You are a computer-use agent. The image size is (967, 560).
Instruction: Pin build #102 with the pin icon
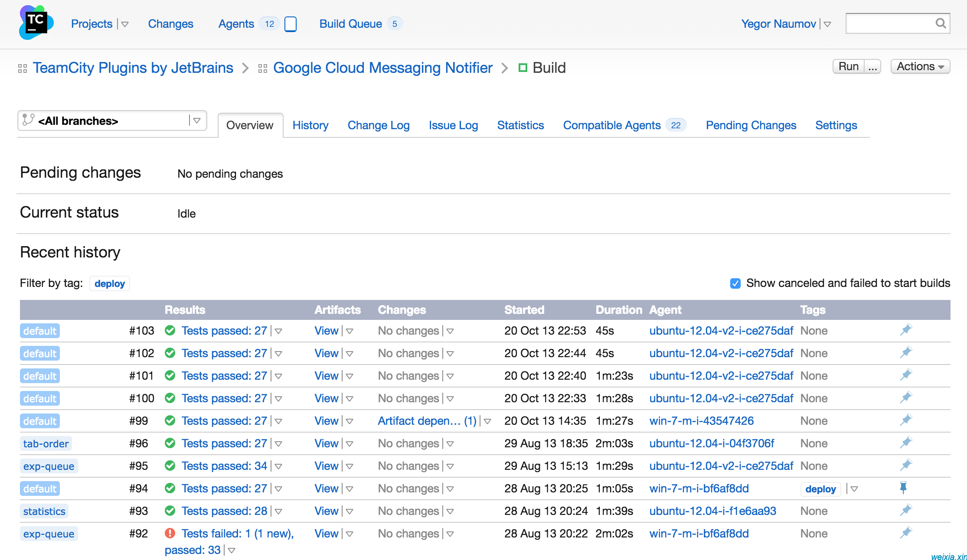[x=906, y=353]
